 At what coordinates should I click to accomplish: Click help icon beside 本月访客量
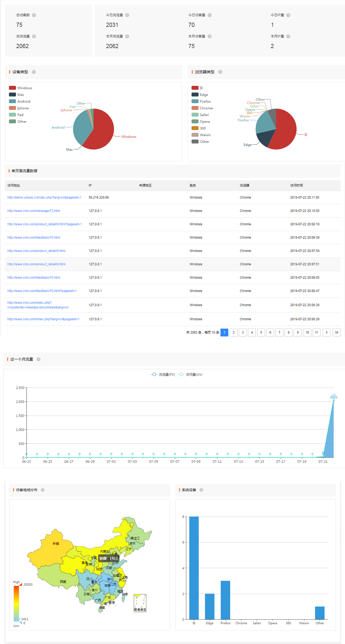[209, 36]
